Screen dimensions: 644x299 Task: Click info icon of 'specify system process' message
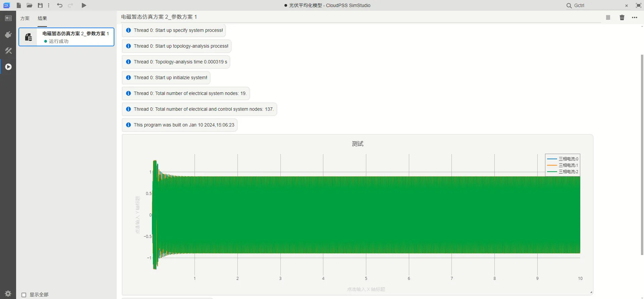coord(128,30)
